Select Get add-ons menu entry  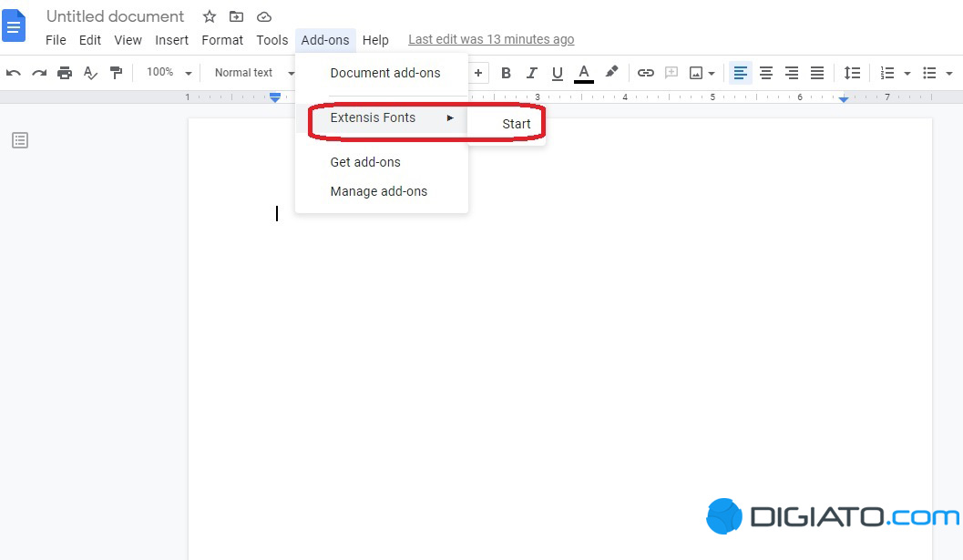365,162
